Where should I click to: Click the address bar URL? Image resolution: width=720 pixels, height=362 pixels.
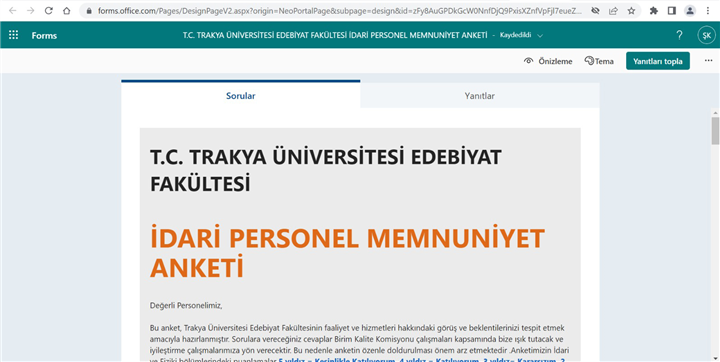tap(339, 11)
